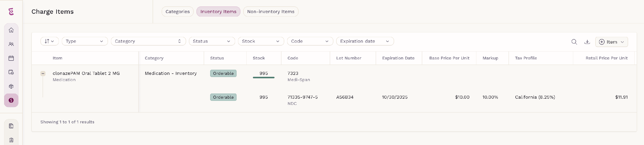Viewport: 644px width, 145px height.
Task: Open the inventory box sidebar icon
Action: coord(11,86)
